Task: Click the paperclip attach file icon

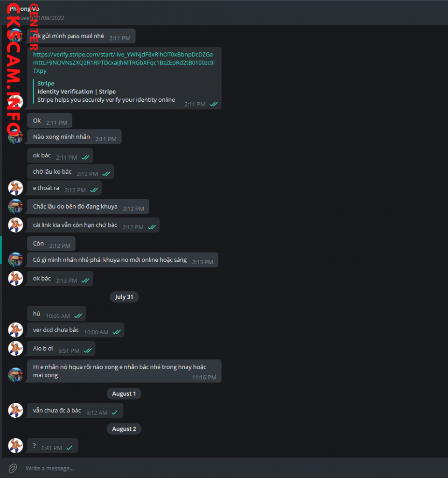Action: 13,468
